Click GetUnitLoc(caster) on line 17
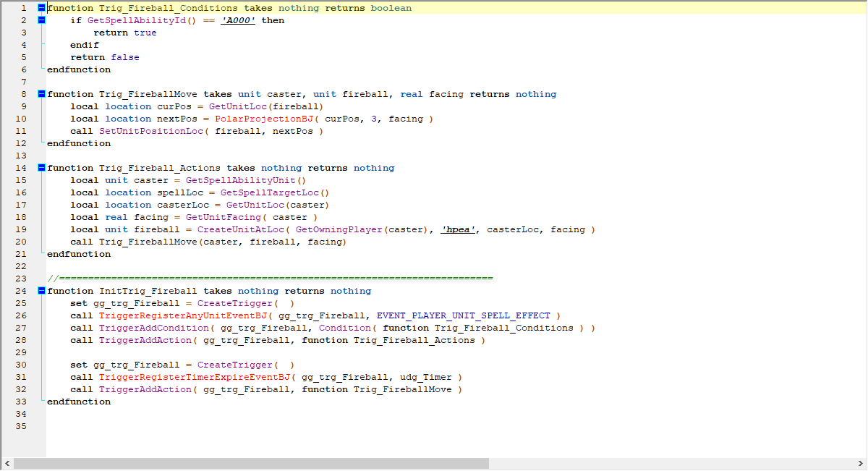Screen dimensions: 868x471 (278, 205)
